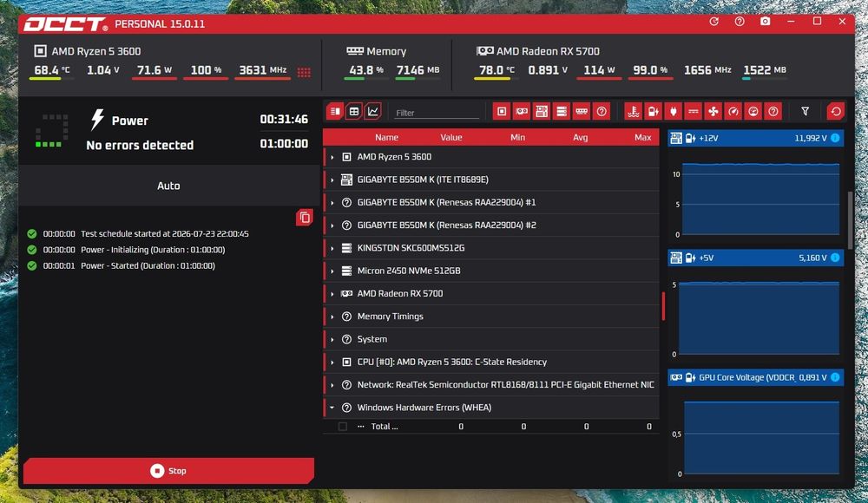Open the help icon in the title bar

coord(740,22)
